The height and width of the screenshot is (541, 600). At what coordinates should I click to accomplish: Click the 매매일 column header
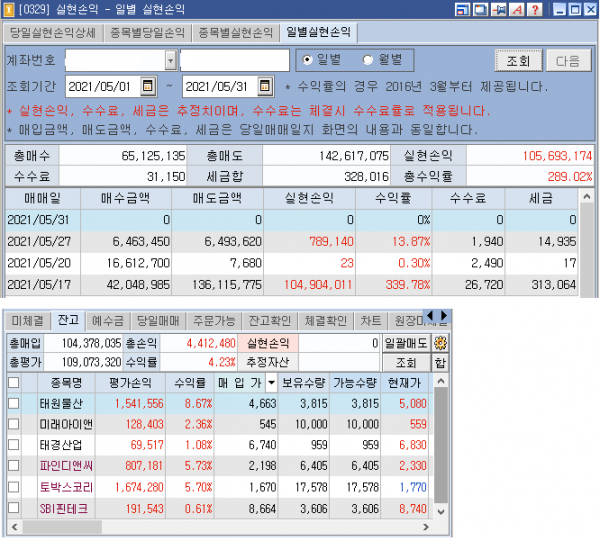pyautogui.click(x=42, y=198)
